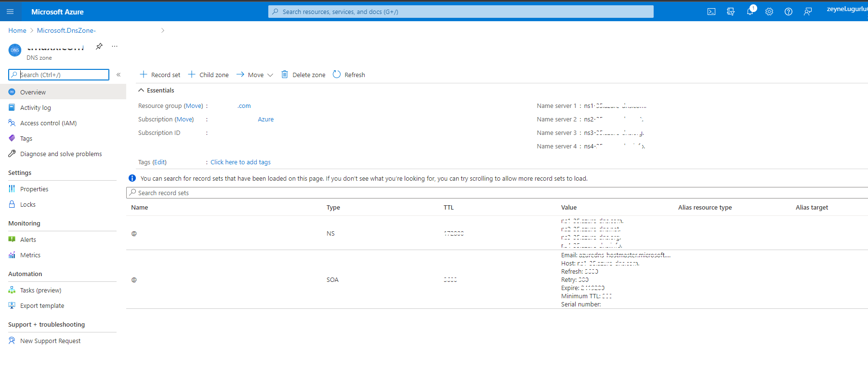This screenshot has width=868, height=371.
Task: Launch Cloud Shell from the top bar
Action: pyautogui.click(x=711, y=12)
